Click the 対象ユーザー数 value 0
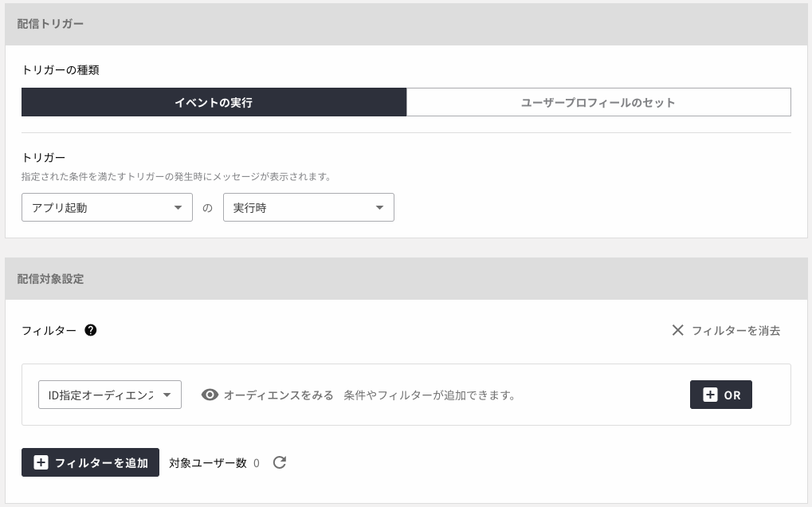 [x=257, y=463]
